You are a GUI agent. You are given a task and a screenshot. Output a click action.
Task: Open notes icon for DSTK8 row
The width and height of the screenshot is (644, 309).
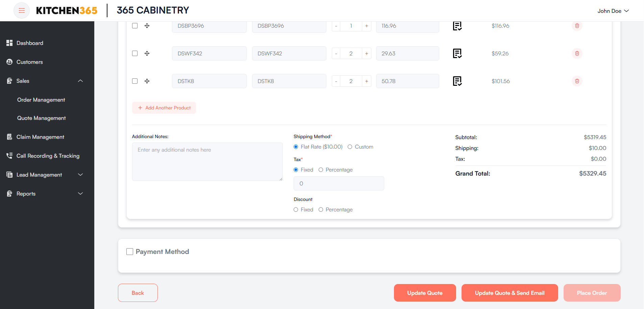coord(457,81)
